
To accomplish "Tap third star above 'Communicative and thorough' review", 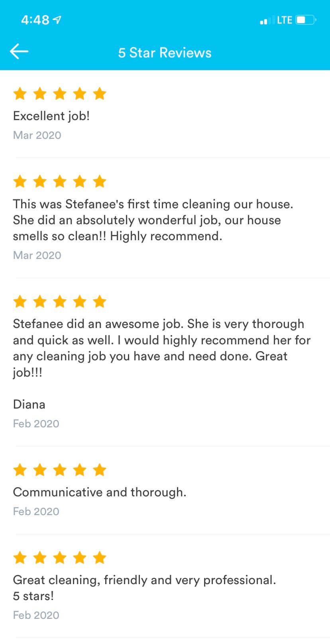I will [x=60, y=470].
